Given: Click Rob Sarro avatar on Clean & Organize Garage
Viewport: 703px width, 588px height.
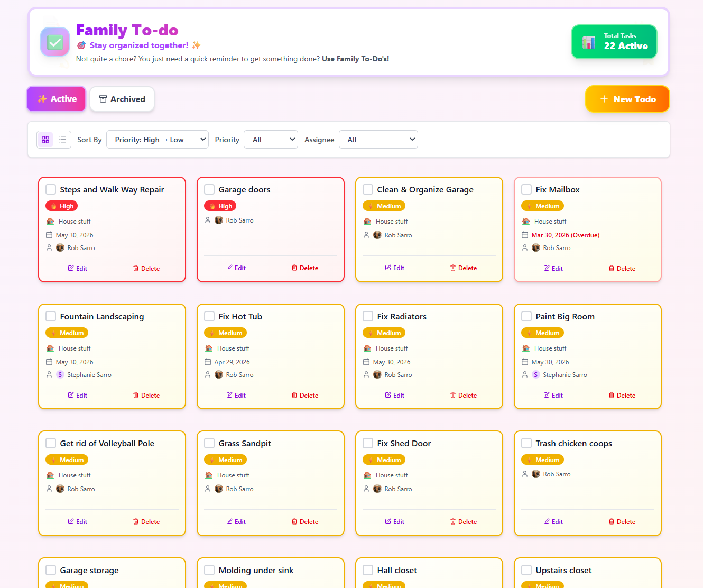Looking at the screenshot, I should [x=377, y=235].
